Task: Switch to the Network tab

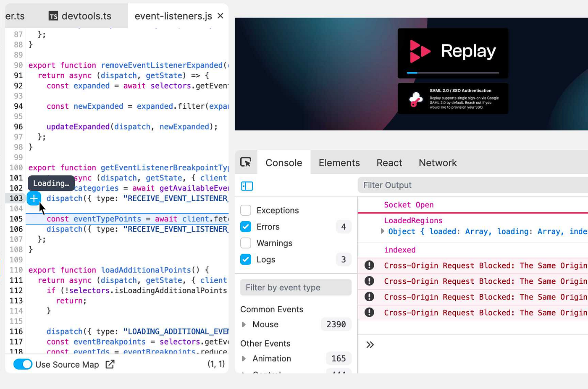Action: click(x=437, y=162)
